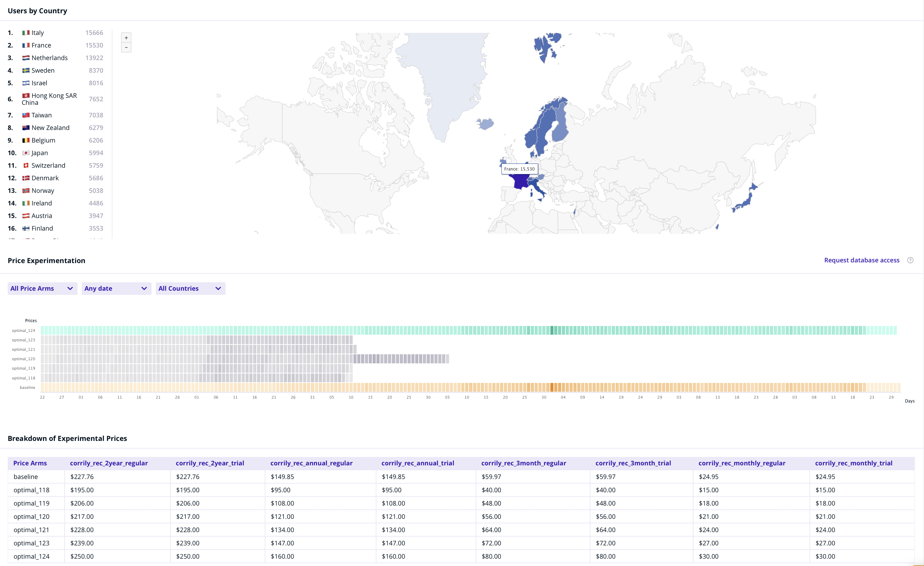924x566 pixels.
Task: Click corrily_rec_annual_regular column header
Action: [x=311, y=463]
